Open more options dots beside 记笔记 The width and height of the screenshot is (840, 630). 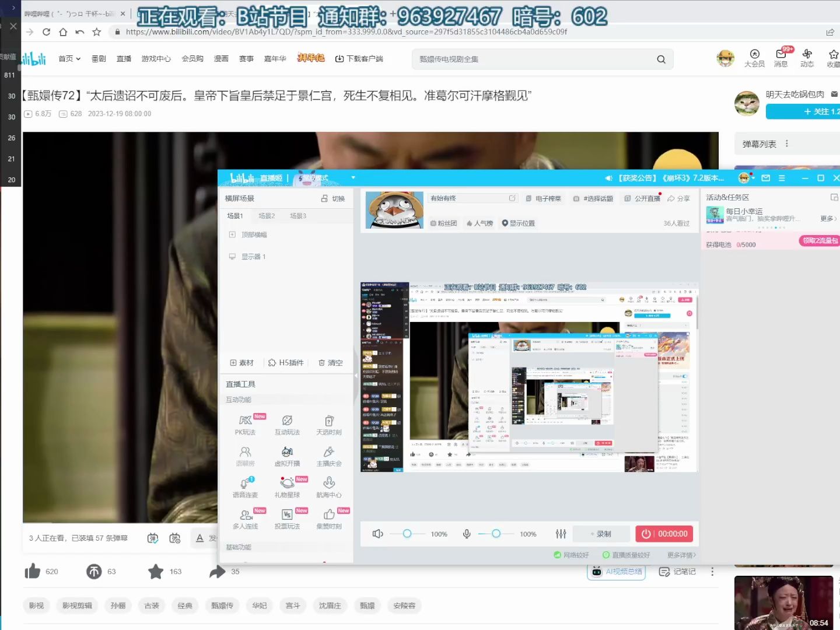click(712, 572)
